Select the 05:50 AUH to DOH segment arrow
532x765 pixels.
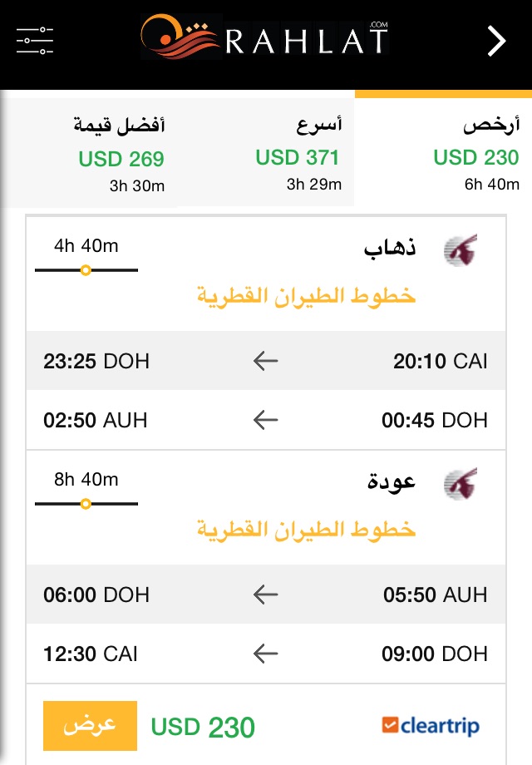[265, 595]
